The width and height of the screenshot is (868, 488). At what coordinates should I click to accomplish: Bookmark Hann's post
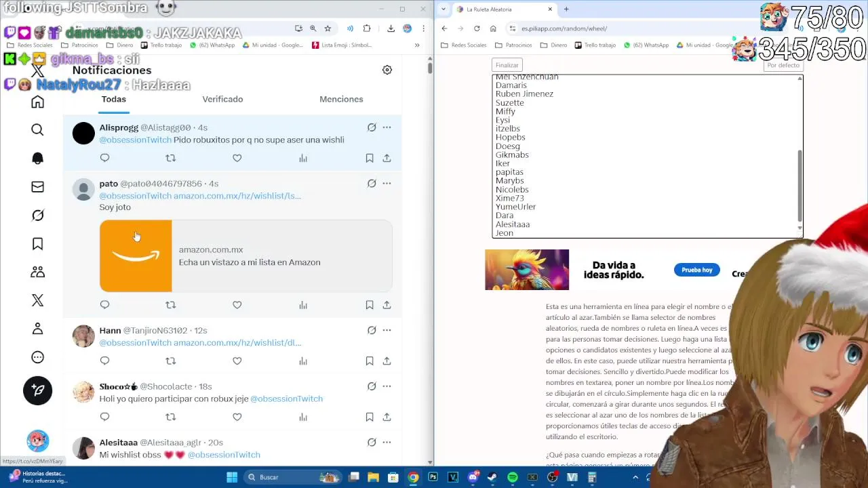point(370,361)
